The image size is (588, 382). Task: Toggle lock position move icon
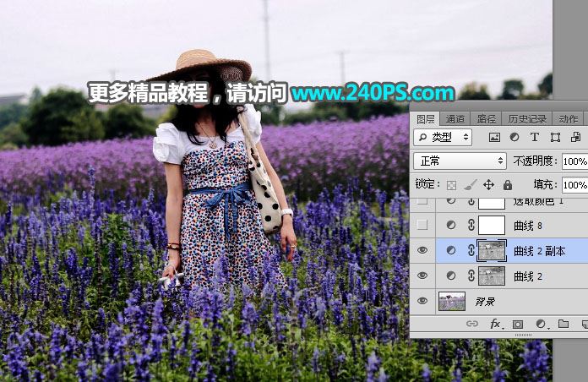click(488, 184)
